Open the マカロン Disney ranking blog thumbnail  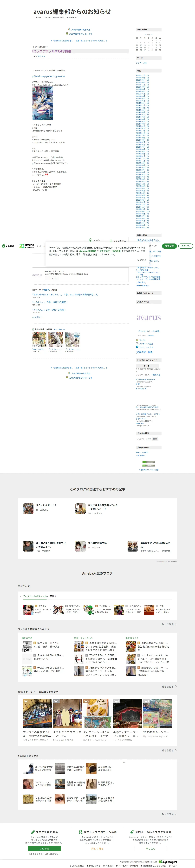click(28, 610)
